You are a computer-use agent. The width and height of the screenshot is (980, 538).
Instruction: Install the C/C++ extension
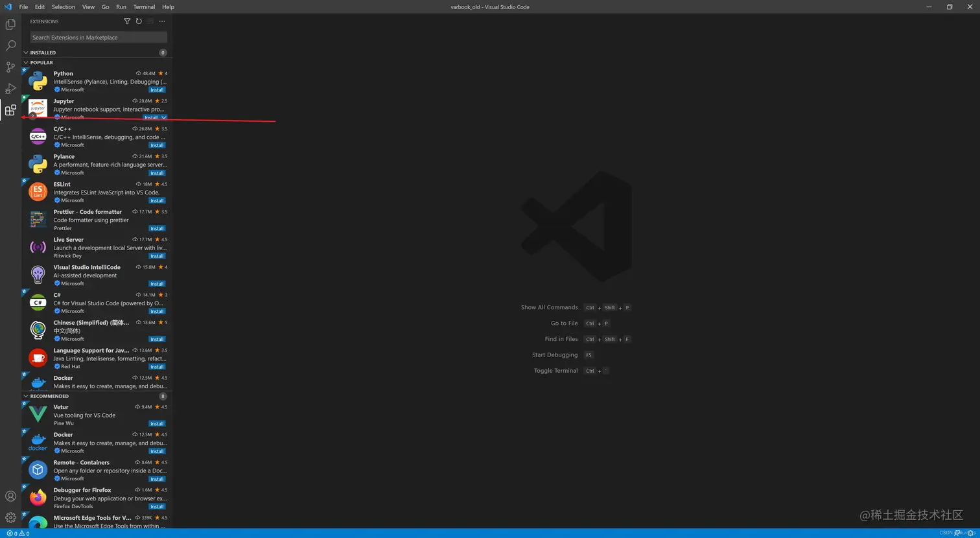[x=157, y=145]
